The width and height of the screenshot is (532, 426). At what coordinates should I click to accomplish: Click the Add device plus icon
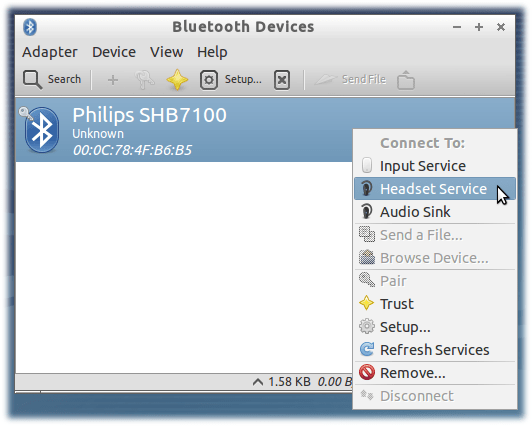point(113,80)
